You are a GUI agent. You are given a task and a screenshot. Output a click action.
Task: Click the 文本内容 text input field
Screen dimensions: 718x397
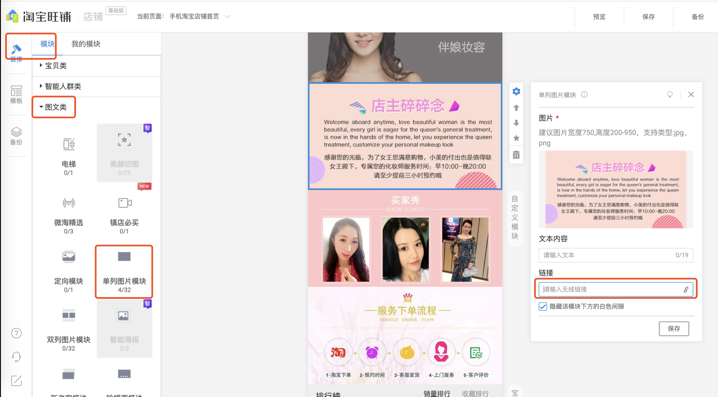(615, 255)
